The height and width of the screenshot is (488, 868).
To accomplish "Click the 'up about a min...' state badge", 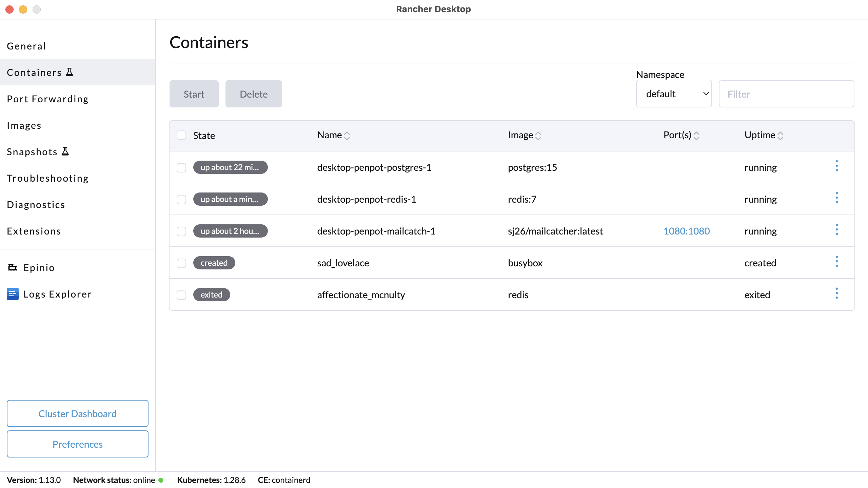I will click(x=230, y=199).
